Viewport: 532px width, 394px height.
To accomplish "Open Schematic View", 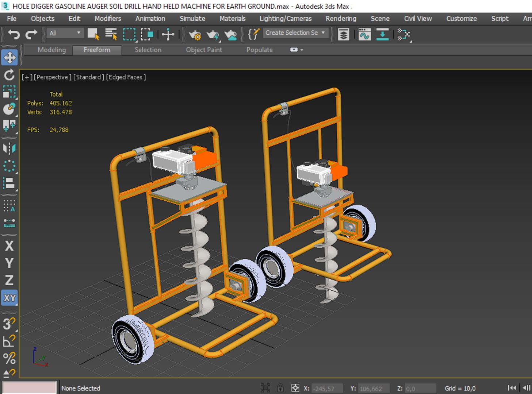I will point(404,35).
